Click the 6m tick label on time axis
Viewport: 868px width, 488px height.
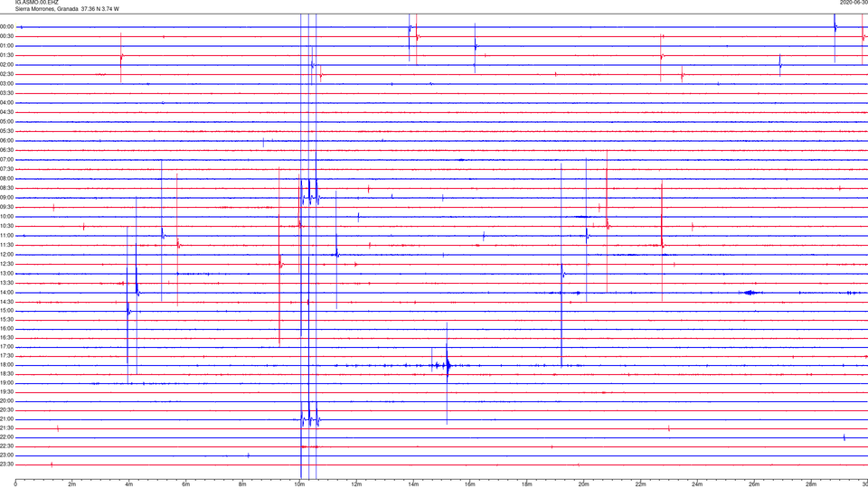click(x=186, y=484)
